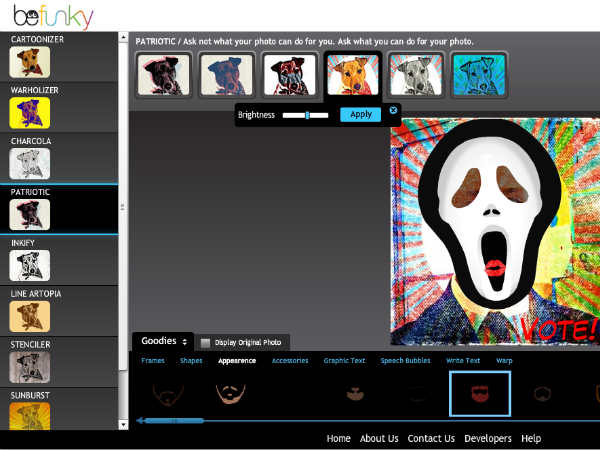
Task: Select the orange dog Patriotic variation thumbnail
Action: [x=352, y=74]
